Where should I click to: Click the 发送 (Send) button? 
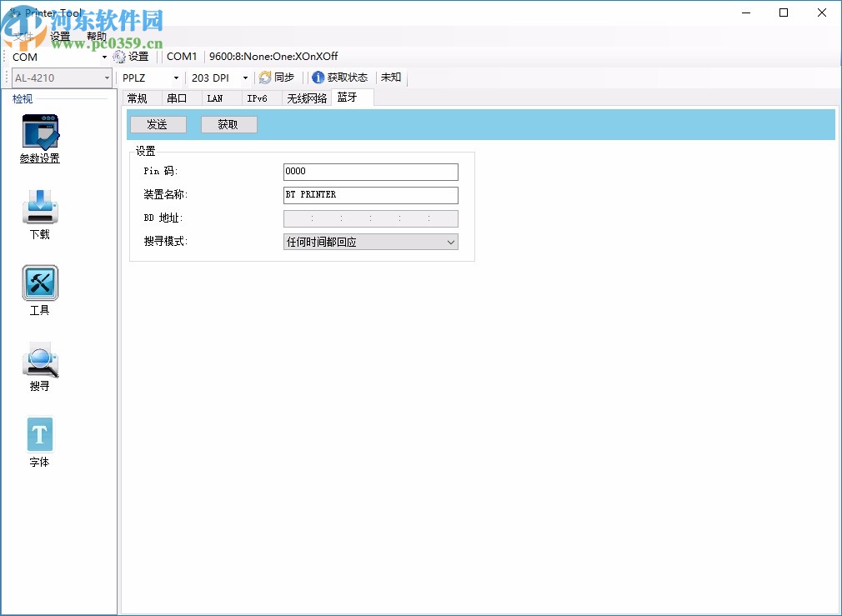click(158, 123)
